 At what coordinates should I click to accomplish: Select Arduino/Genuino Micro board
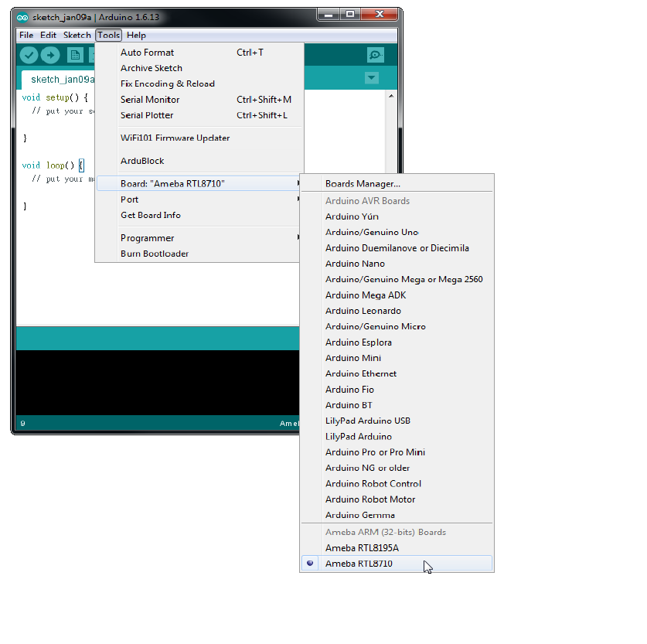pos(397,326)
